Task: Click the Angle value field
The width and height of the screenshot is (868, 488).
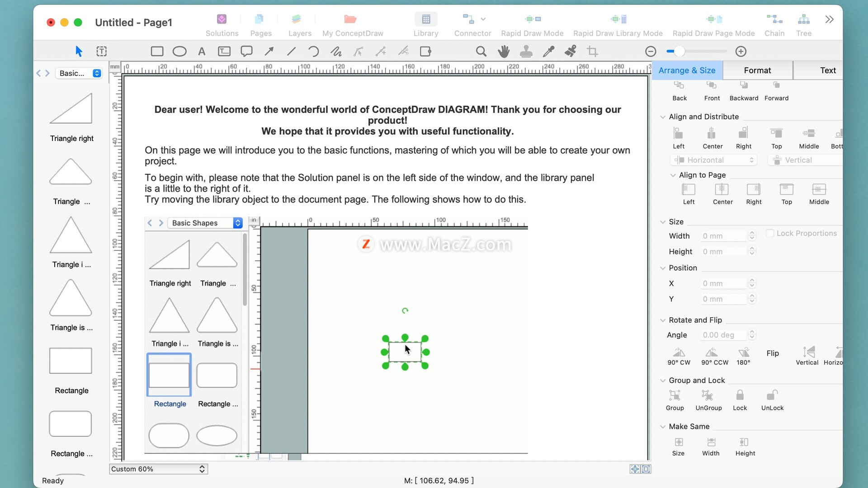Action: click(723, 335)
